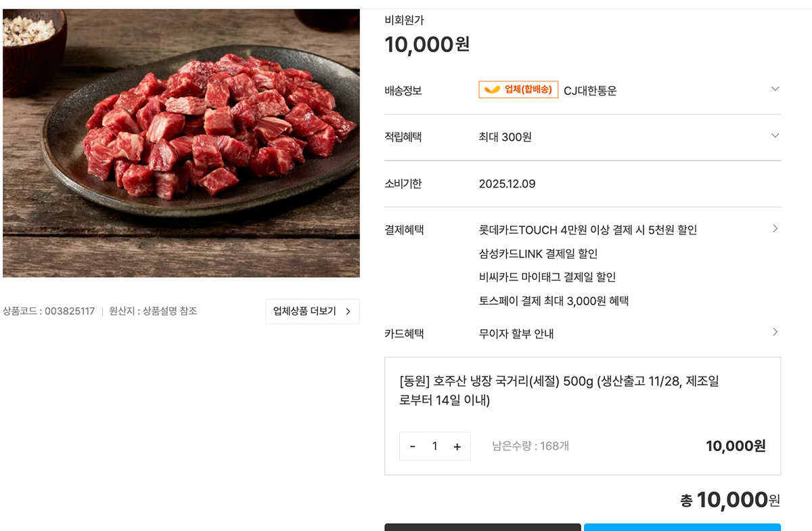This screenshot has width=812, height=531.
Task: Open 결제혜택 details with right arrow
Action: [x=775, y=229]
